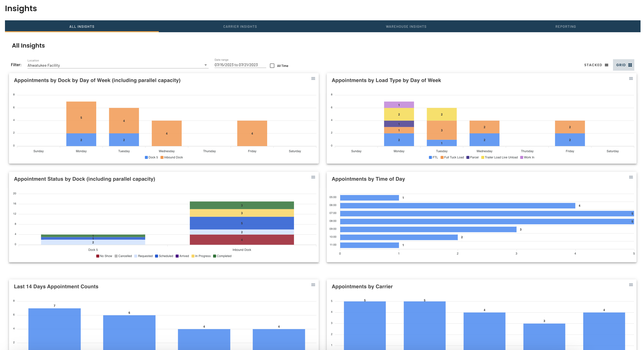The height and width of the screenshot is (350, 644).
Task: Click the 'Wednesday' label in Dock chart
Action: [x=166, y=151]
